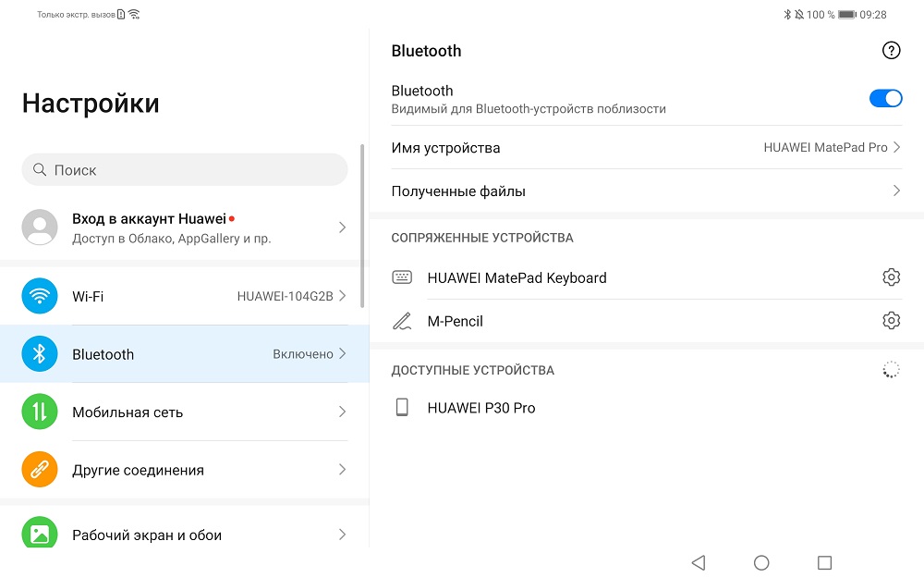Pair with HUAWEI P30 Pro

pos(647,408)
